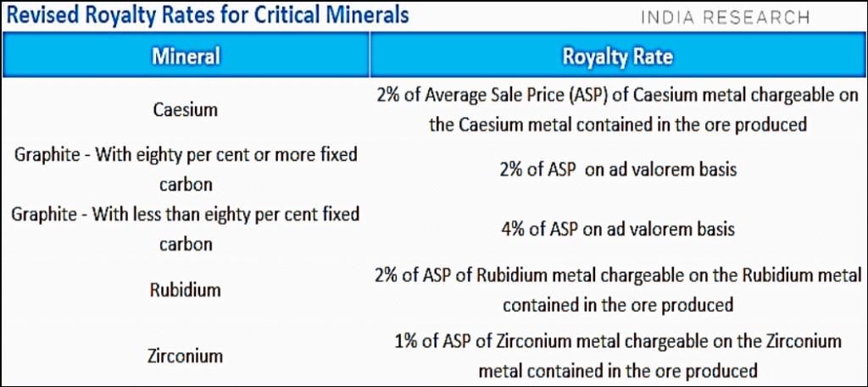
Task: Click the Rubidium mineral cell
Action: coord(186,289)
